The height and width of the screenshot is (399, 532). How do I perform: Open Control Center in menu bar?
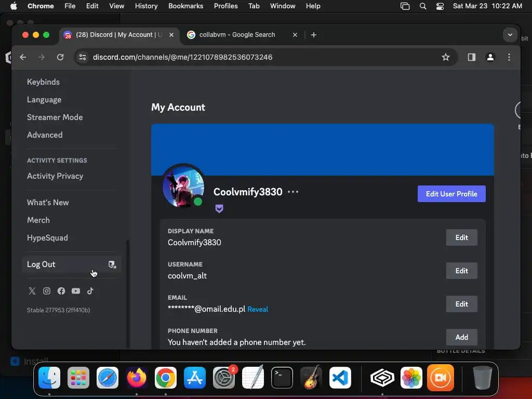coord(440,6)
